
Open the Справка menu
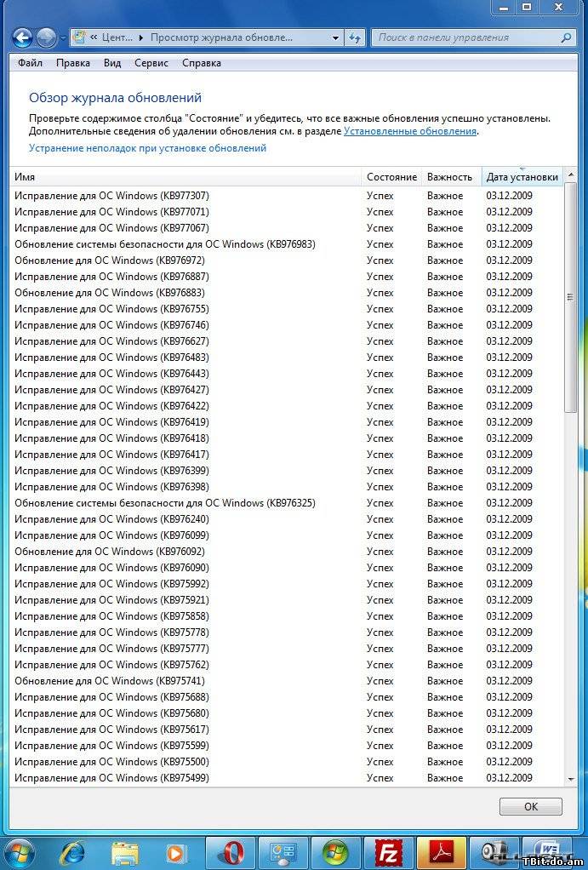[x=202, y=63]
